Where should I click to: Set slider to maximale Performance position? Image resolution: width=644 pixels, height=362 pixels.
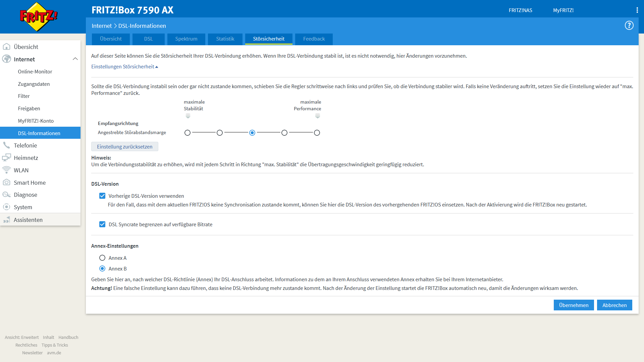[317, 133]
